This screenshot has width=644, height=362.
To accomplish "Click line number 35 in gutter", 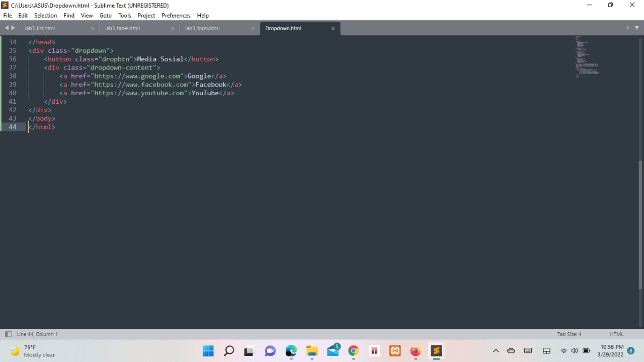I will coord(13,51).
